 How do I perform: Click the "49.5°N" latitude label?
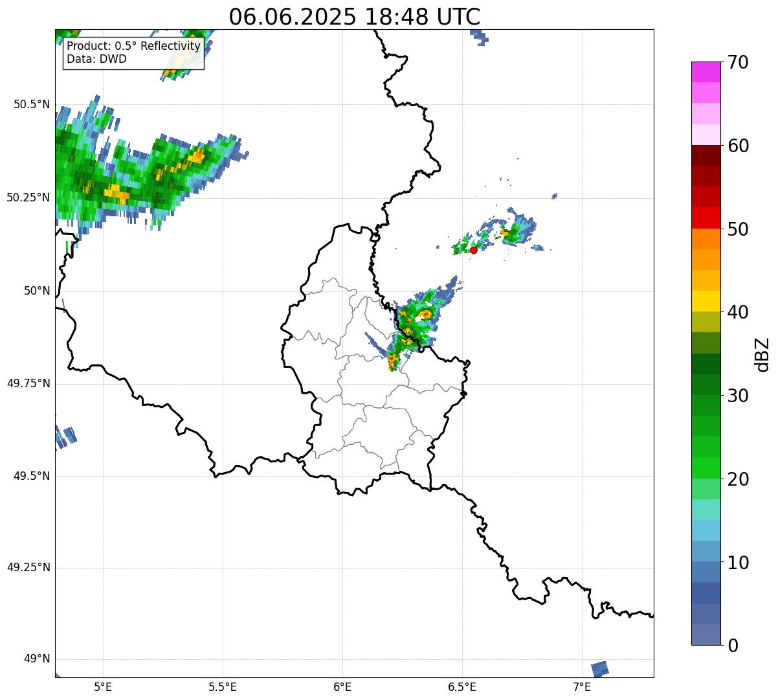tap(32, 476)
